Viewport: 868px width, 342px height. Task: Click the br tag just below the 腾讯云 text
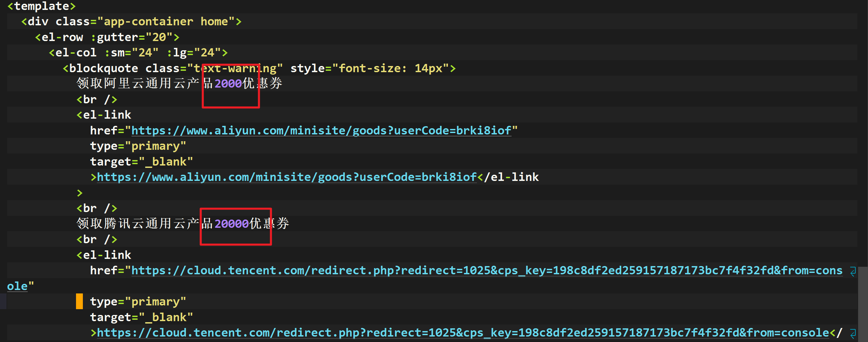click(x=97, y=239)
